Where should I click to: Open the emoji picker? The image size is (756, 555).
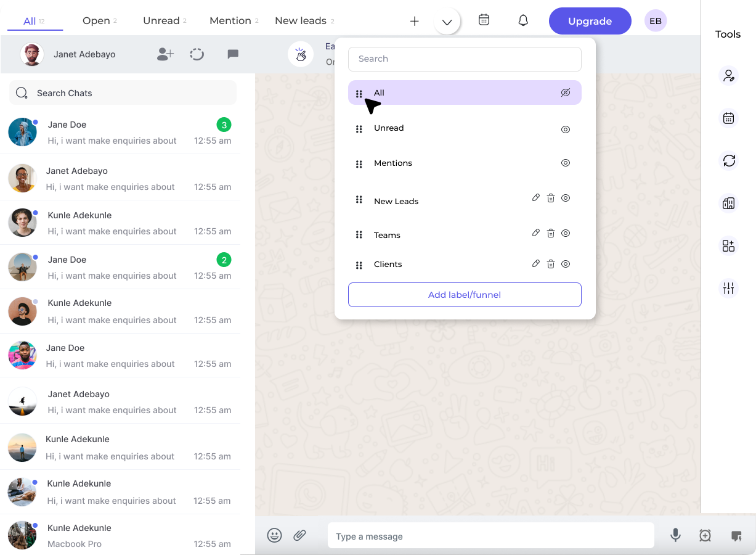(275, 535)
